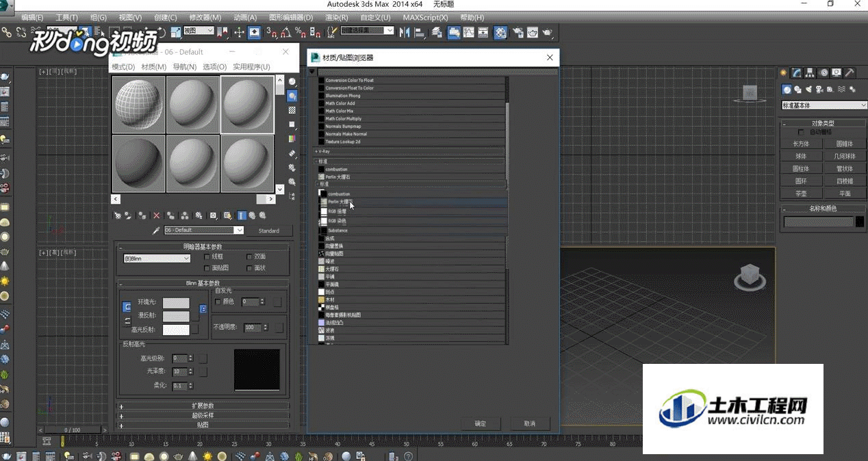Click the Get Material icon
The width and height of the screenshot is (868, 461).
coord(118,215)
